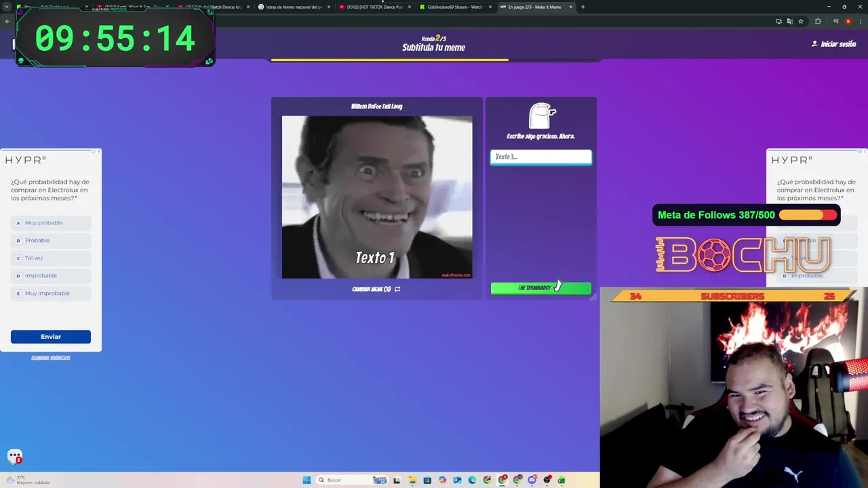Screen dimensions: 868x488
Task: Click the weather widget in the taskbar
Action: point(27,480)
